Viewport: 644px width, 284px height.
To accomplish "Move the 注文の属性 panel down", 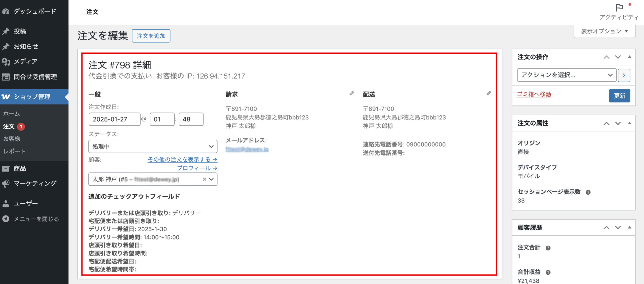I will [618, 123].
